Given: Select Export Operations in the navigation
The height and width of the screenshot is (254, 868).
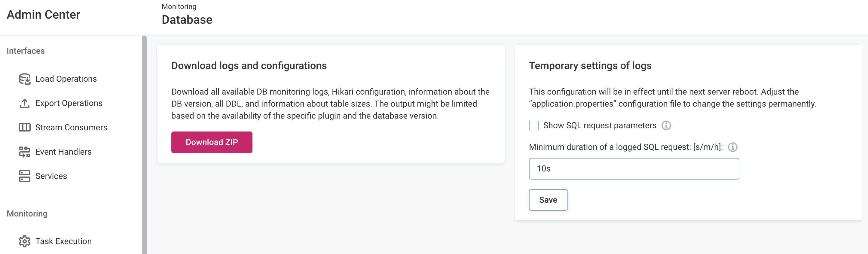Looking at the screenshot, I should pyautogui.click(x=69, y=103).
